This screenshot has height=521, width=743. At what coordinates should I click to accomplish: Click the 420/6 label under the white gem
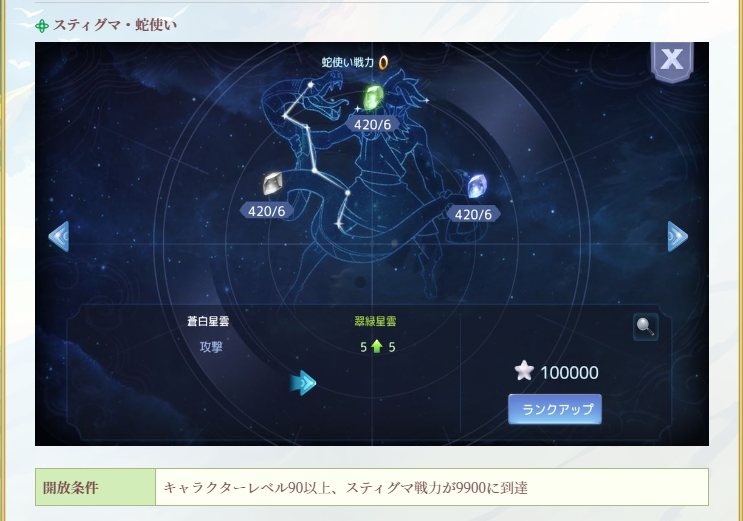click(x=267, y=211)
